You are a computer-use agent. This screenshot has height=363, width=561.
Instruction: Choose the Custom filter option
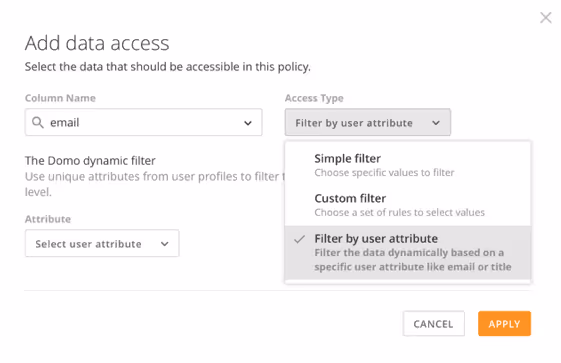[408, 205]
